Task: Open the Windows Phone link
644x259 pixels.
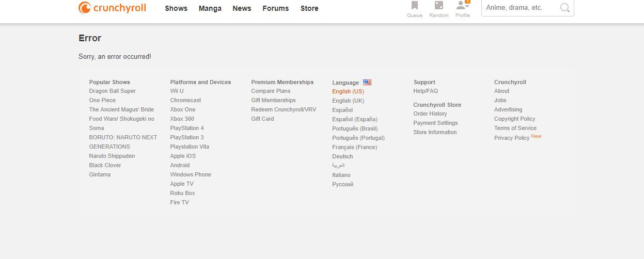Action: pyautogui.click(x=191, y=174)
